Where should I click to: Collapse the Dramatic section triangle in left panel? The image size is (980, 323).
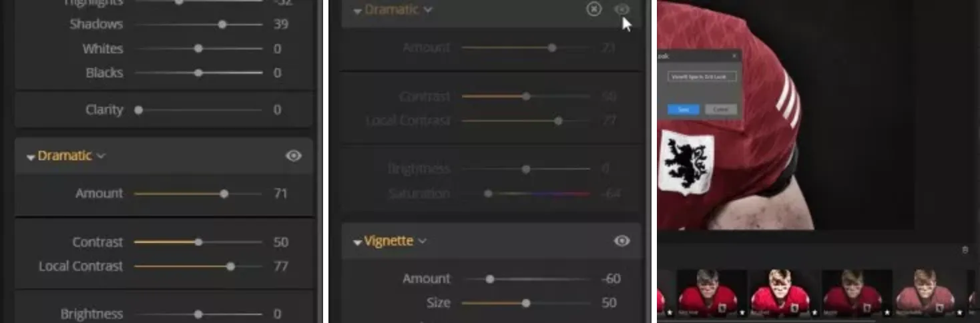(30, 157)
